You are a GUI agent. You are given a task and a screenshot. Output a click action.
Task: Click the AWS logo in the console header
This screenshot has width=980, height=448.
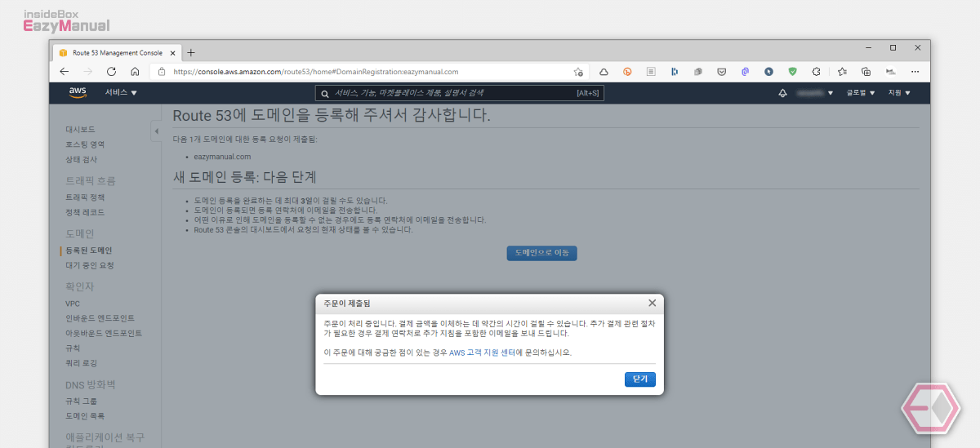(78, 92)
